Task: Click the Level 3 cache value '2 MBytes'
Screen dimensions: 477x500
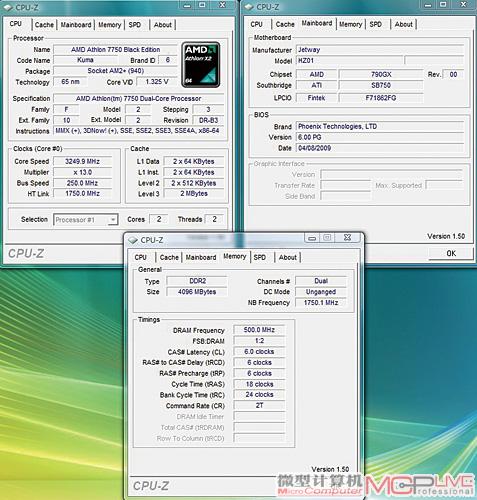Action: coord(194,194)
